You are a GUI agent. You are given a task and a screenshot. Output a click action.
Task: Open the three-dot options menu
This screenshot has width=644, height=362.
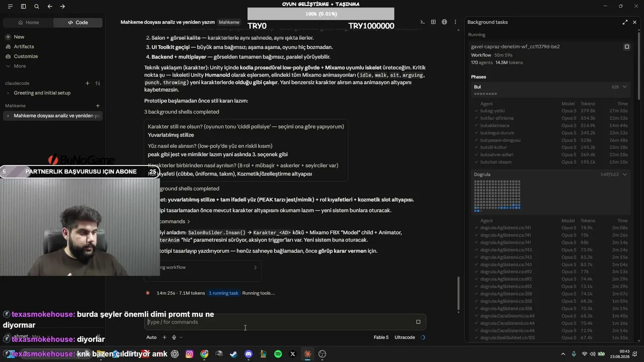[455, 22]
